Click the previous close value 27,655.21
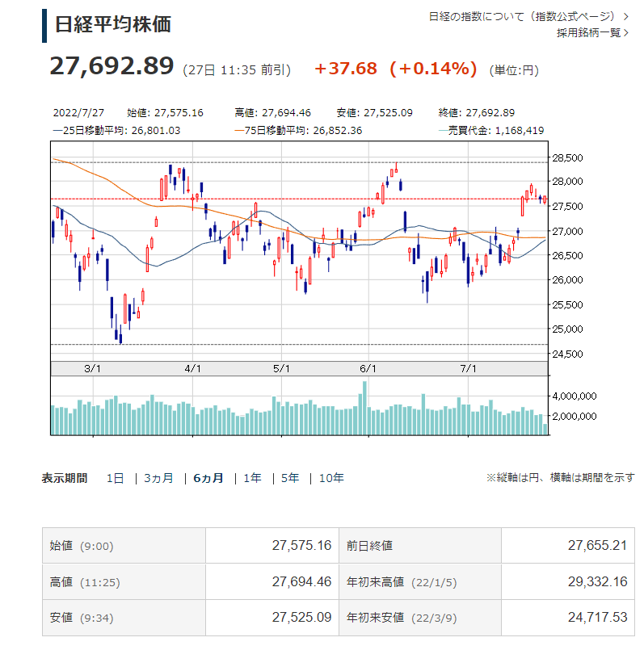This screenshot has height=650, width=644. pyautogui.click(x=597, y=546)
